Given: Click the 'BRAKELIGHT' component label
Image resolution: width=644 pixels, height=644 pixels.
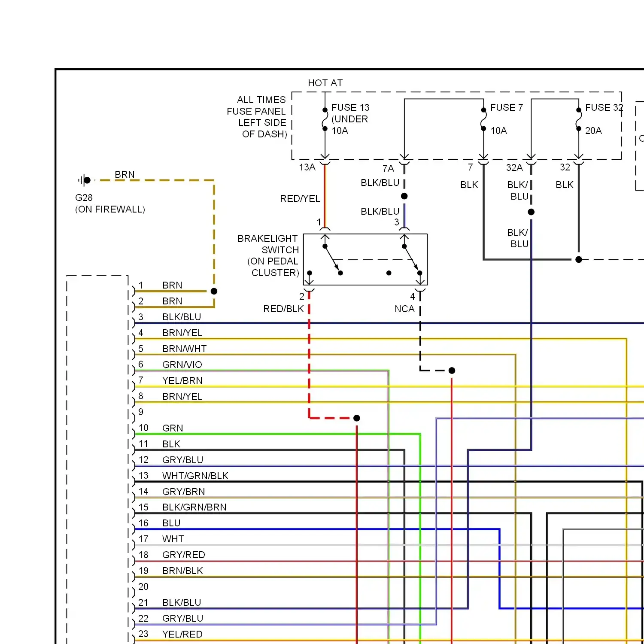Looking at the screenshot, I should [x=267, y=238].
